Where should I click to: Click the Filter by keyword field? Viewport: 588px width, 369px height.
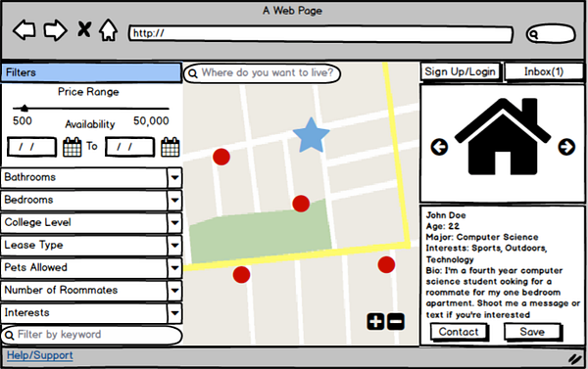tap(91, 335)
